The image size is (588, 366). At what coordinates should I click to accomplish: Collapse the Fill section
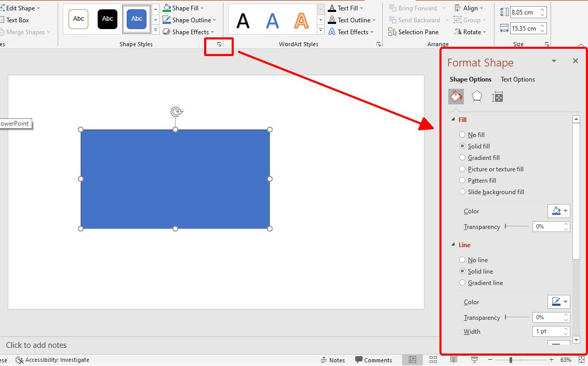pyautogui.click(x=452, y=119)
